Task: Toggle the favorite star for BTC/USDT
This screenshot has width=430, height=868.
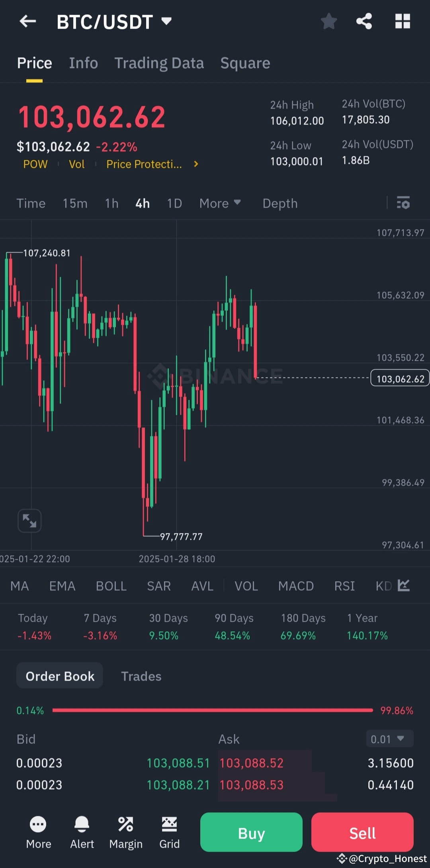Action: (329, 21)
